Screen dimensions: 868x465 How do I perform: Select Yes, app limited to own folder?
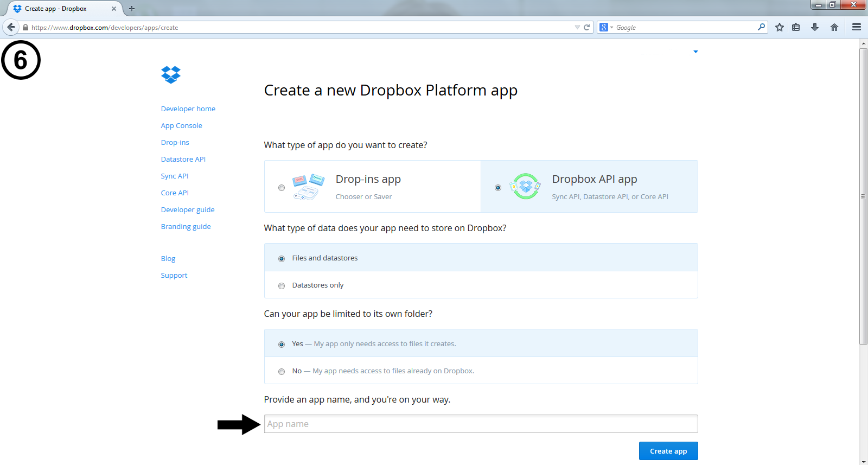click(481, 343)
